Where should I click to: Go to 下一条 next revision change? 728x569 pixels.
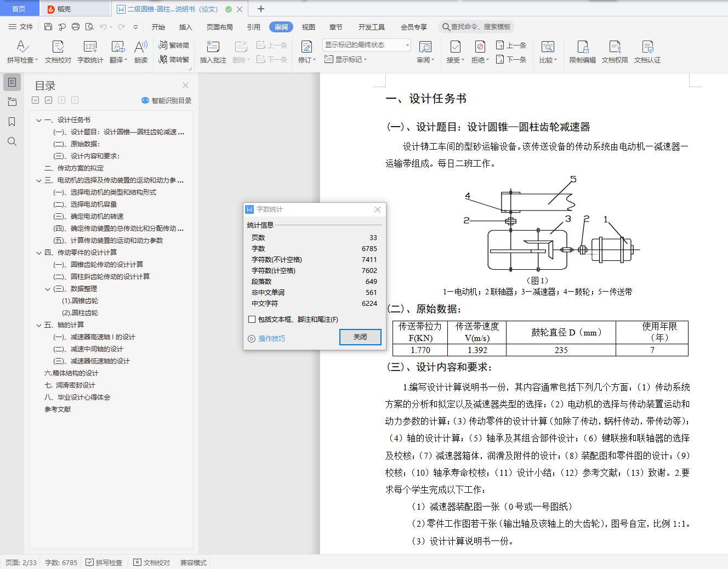[511, 59]
